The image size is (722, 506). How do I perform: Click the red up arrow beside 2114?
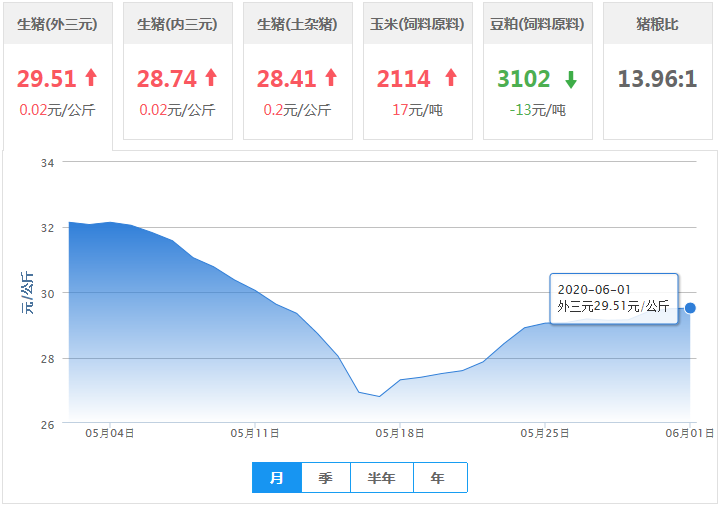click(450, 77)
